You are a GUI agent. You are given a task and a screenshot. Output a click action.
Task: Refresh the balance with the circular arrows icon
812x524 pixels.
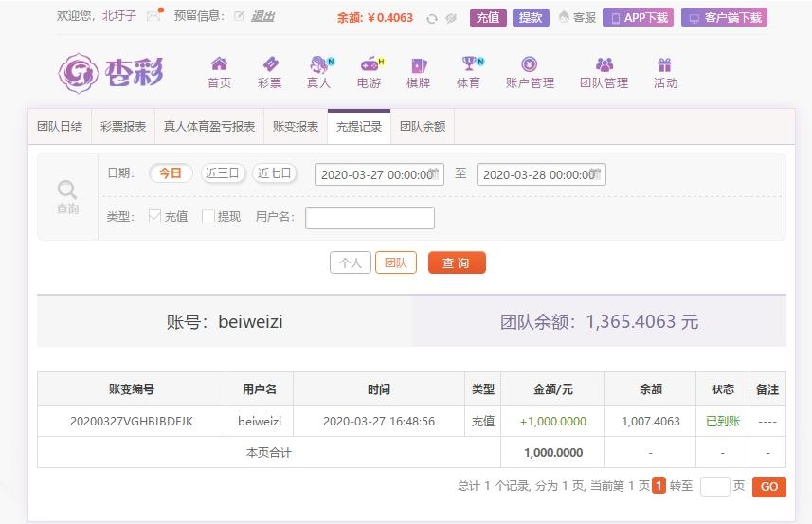pos(432,19)
